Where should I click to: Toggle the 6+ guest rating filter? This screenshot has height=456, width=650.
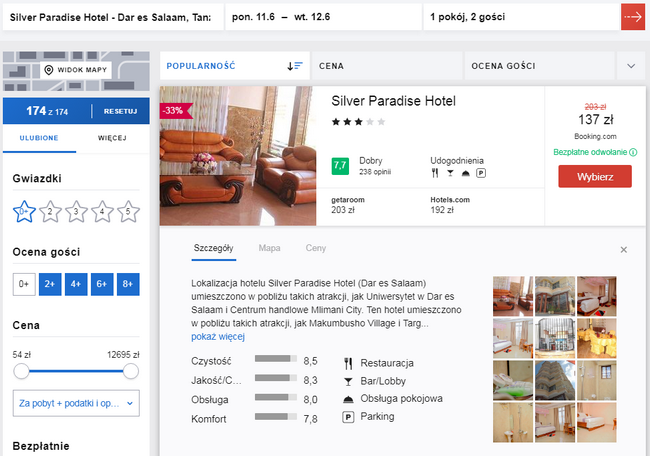[102, 284]
